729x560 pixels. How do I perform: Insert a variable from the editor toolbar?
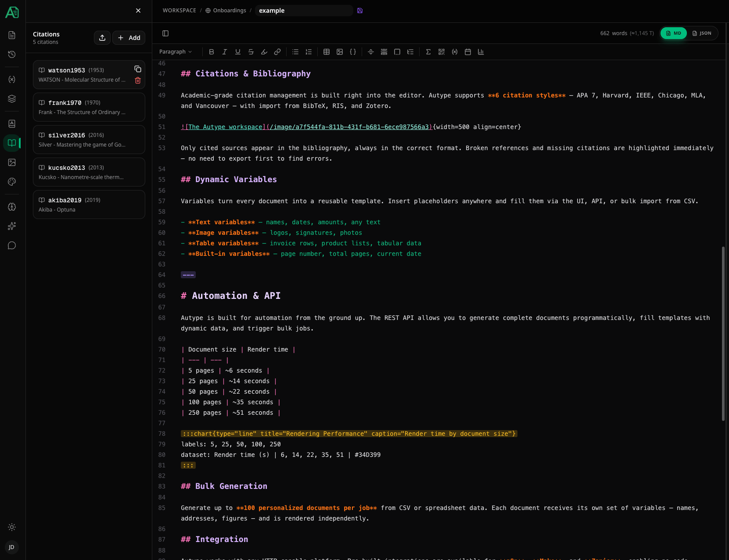point(455,52)
